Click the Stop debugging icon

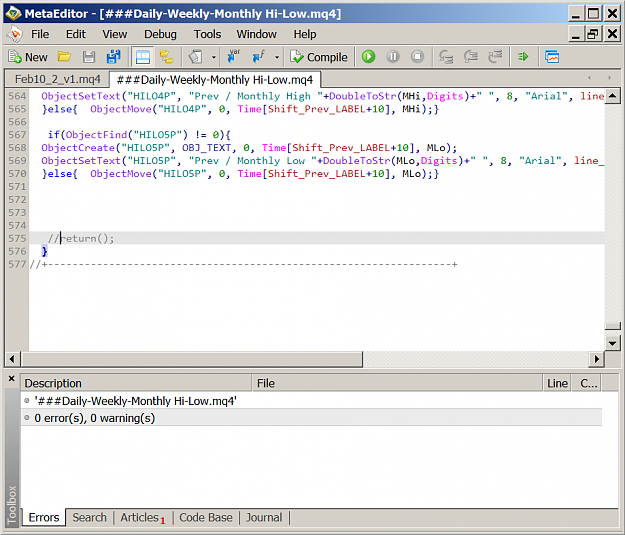coord(417,57)
